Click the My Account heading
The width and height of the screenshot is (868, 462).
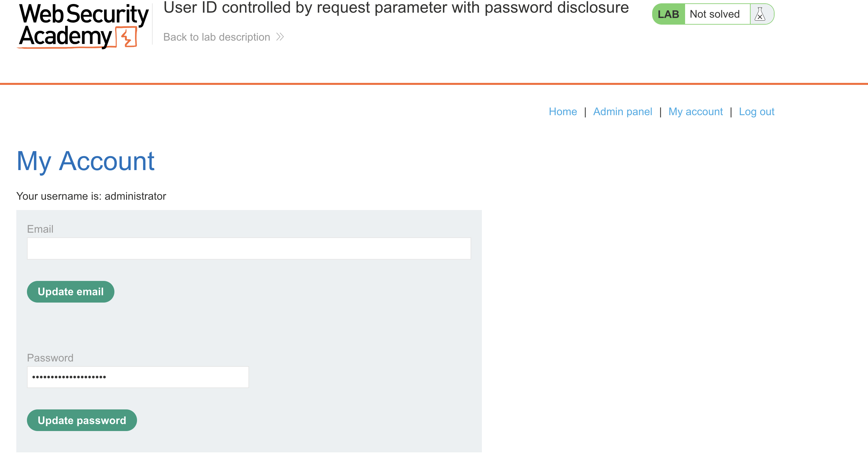[85, 161]
